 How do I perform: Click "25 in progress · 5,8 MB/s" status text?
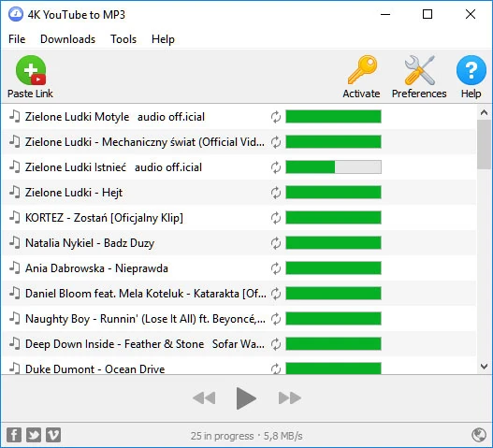(246, 436)
